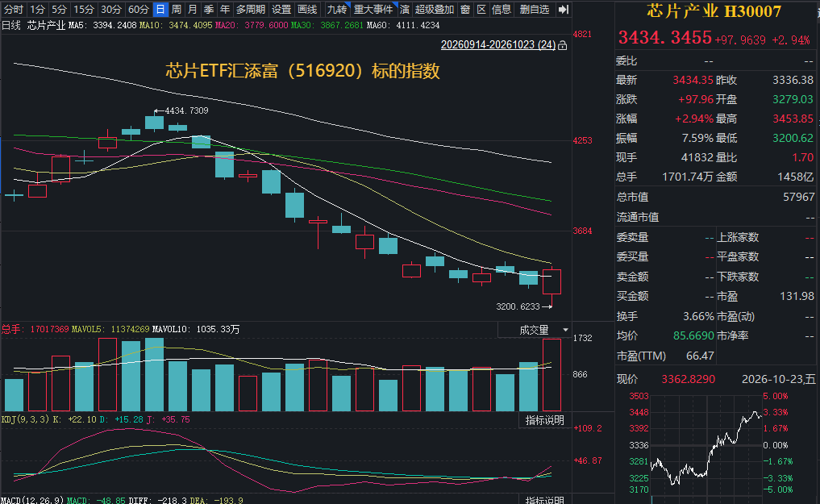The height and width of the screenshot is (504, 820).
Task: Click the latest red candlestick on the chart
Action: (x=552, y=281)
